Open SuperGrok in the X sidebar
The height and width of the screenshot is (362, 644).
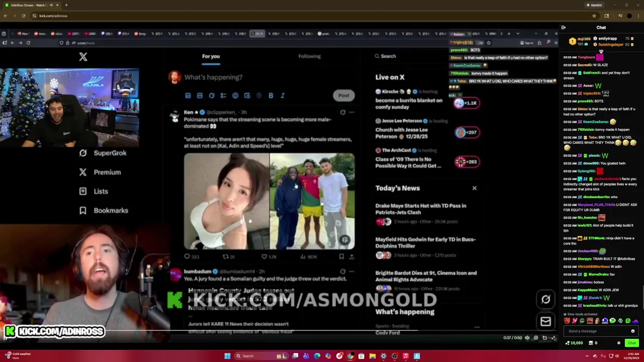[x=103, y=153]
